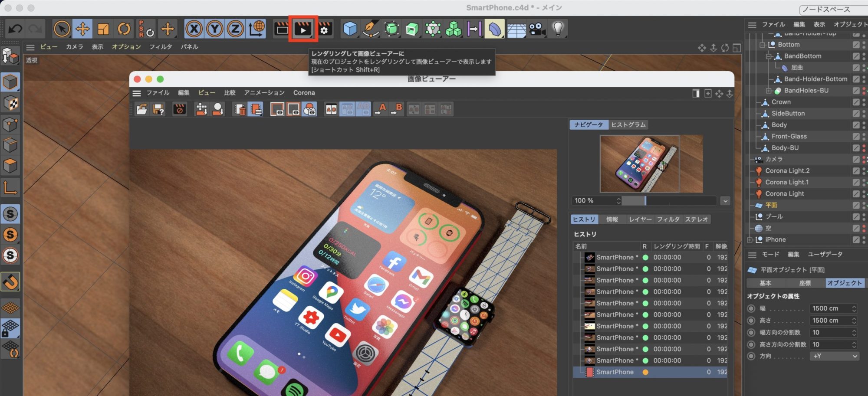The height and width of the screenshot is (396, 868).
Task: Collapse the Bottom object group
Action: point(762,45)
